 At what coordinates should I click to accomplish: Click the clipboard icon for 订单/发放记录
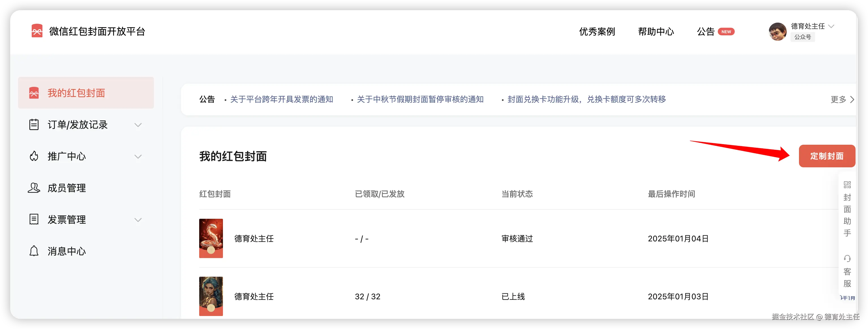[x=34, y=125]
